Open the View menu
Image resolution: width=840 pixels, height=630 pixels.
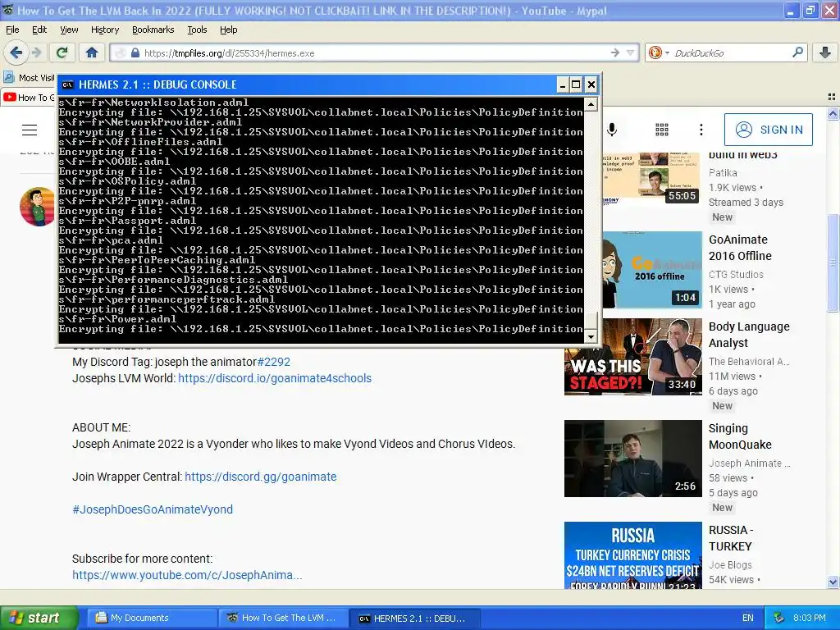(x=69, y=30)
